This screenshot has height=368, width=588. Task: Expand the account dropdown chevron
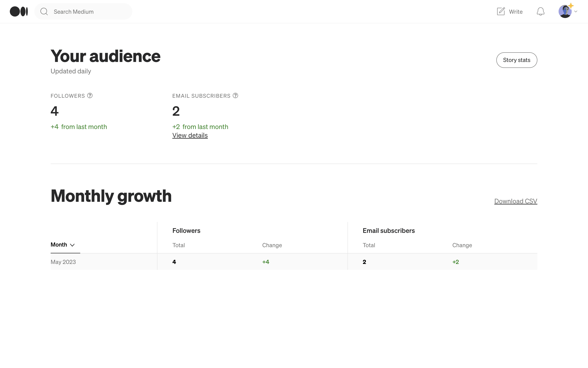pos(576,11)
